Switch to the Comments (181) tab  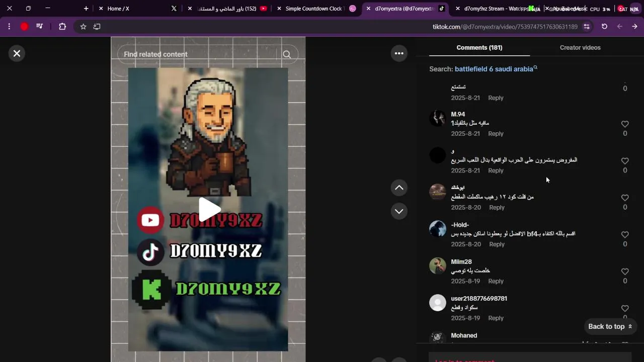coord(479,47)
